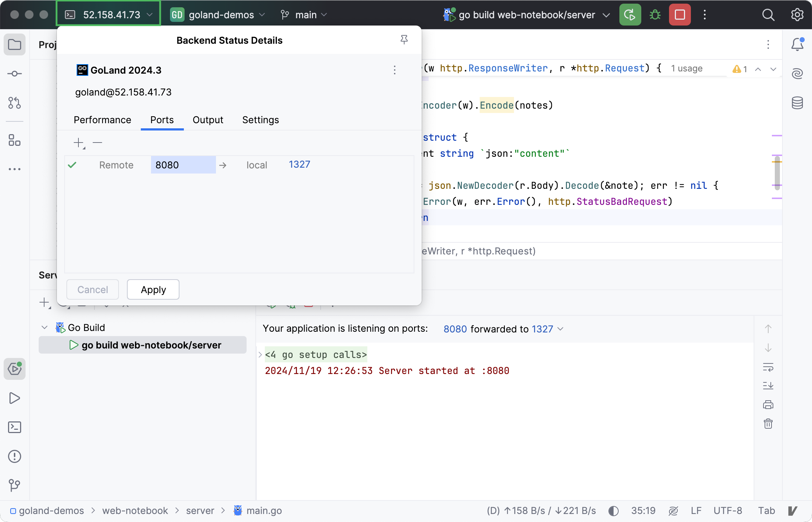This screenshot has width=812, height=522.
Task: Enable the pin Backend Status Details panel
Action: (x=404, y=40)
